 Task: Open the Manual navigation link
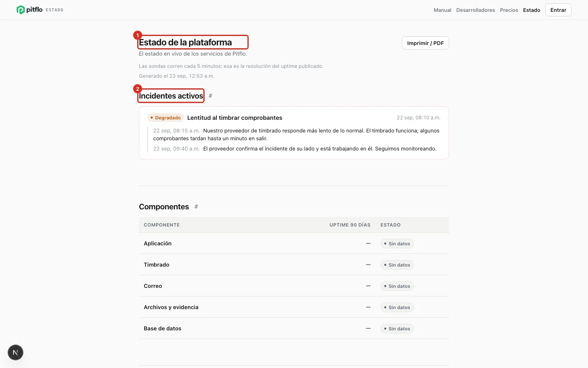click(x=443, y=10)
